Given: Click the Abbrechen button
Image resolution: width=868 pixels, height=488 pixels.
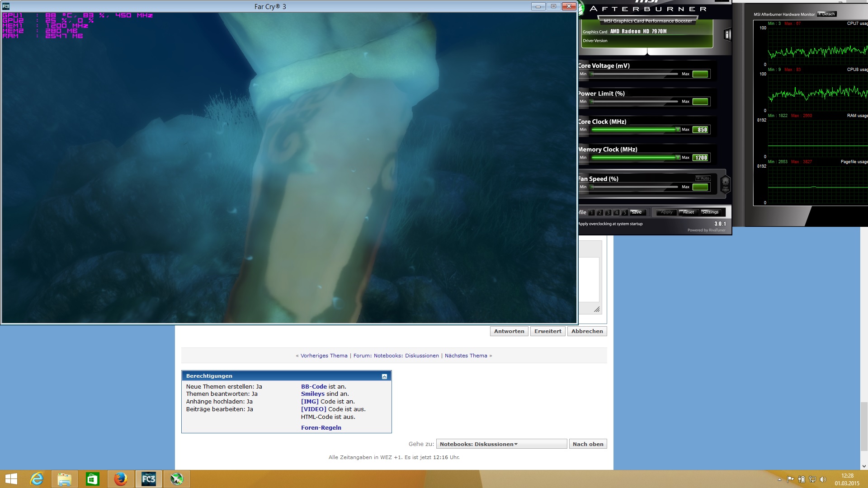Looking at the screenshot, I should click(x=587, y=331).
